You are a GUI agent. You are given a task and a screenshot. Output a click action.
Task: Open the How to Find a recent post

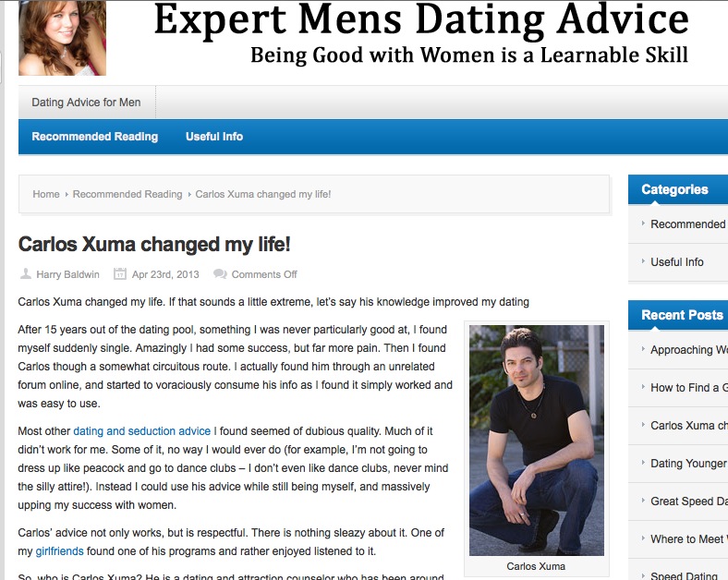(689, 388)
